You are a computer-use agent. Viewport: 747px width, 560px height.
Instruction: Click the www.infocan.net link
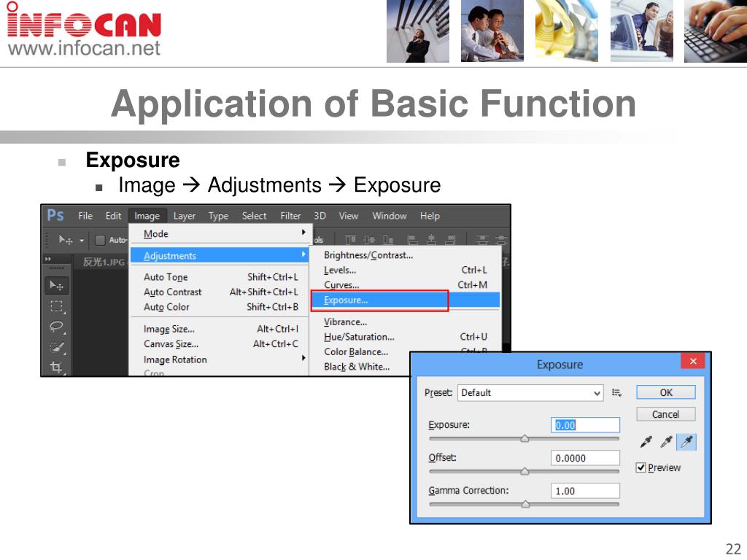click(x=84, y=48)
